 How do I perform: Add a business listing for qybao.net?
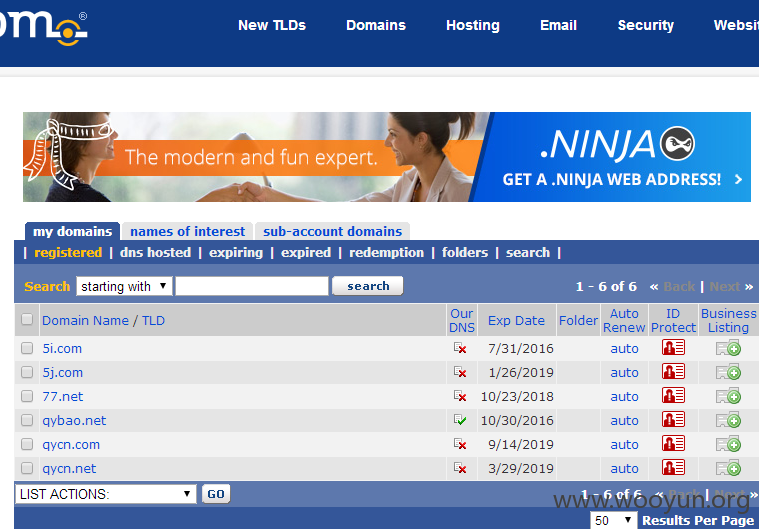point(729,420)
